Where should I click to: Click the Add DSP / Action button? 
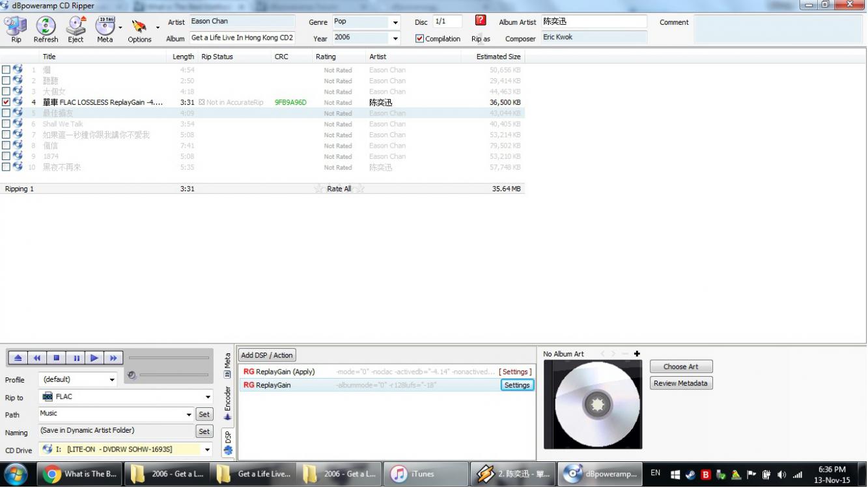coord(267,355)
